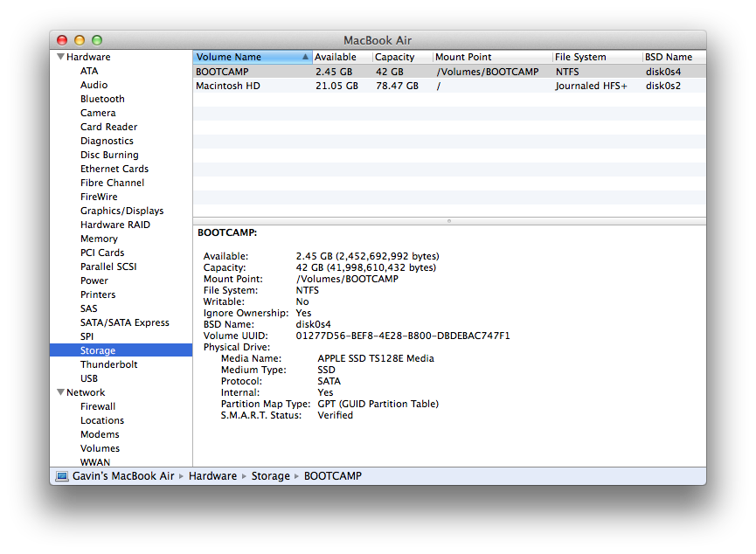Select Fibre Channel item
The height and width of the screenshot is (554, 756).
[x=113, y=183]
